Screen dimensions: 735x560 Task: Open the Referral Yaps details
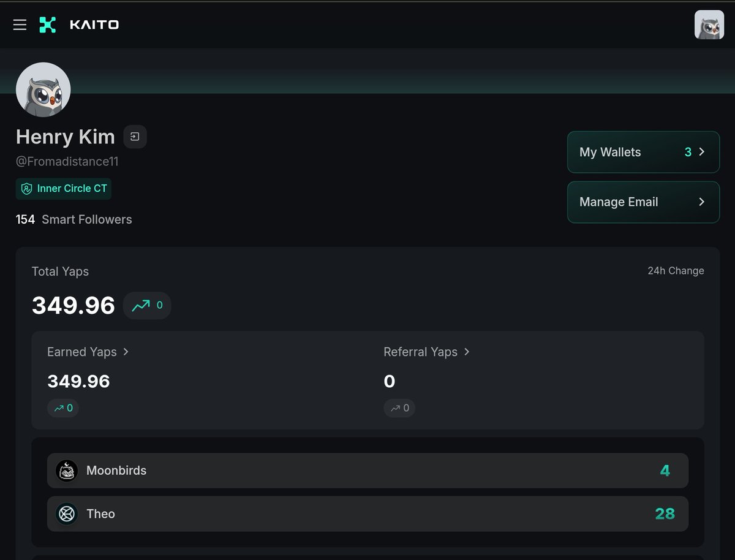point(427,352)
